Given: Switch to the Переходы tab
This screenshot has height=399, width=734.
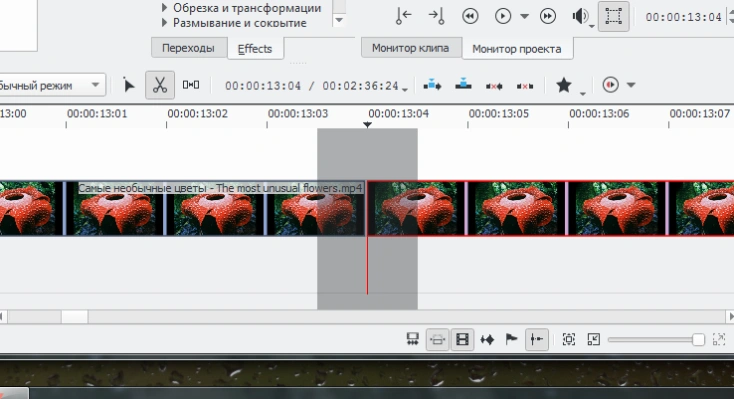Looking at the screenshot, I should click(x=188, y=48).
